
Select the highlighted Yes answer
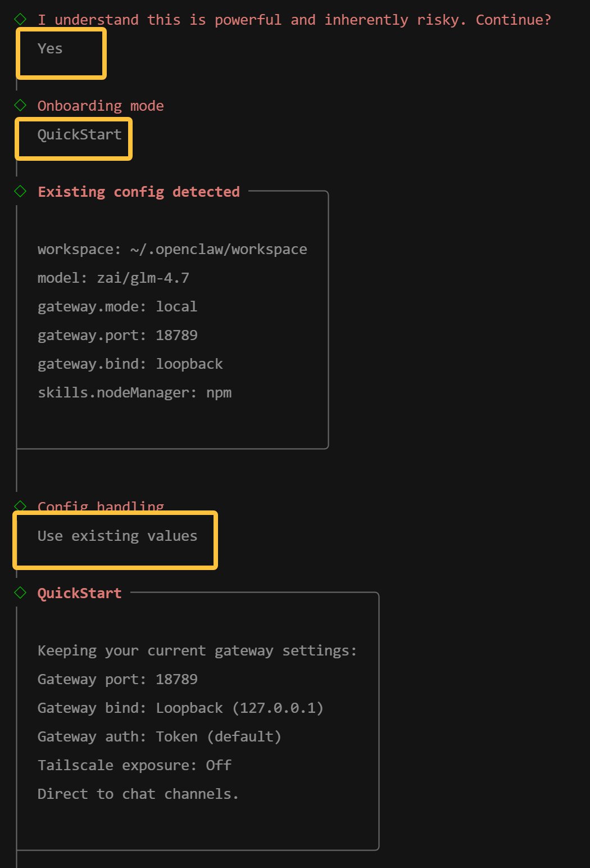(50, 49)
